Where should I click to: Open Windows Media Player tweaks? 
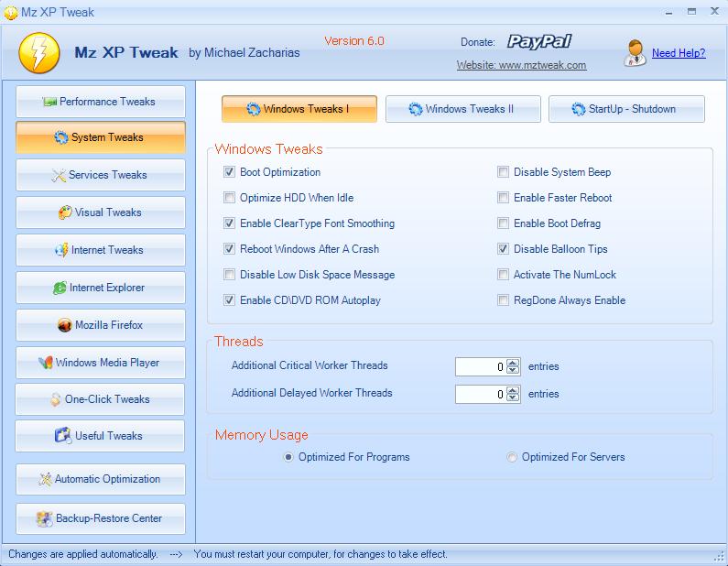[100, 363]
